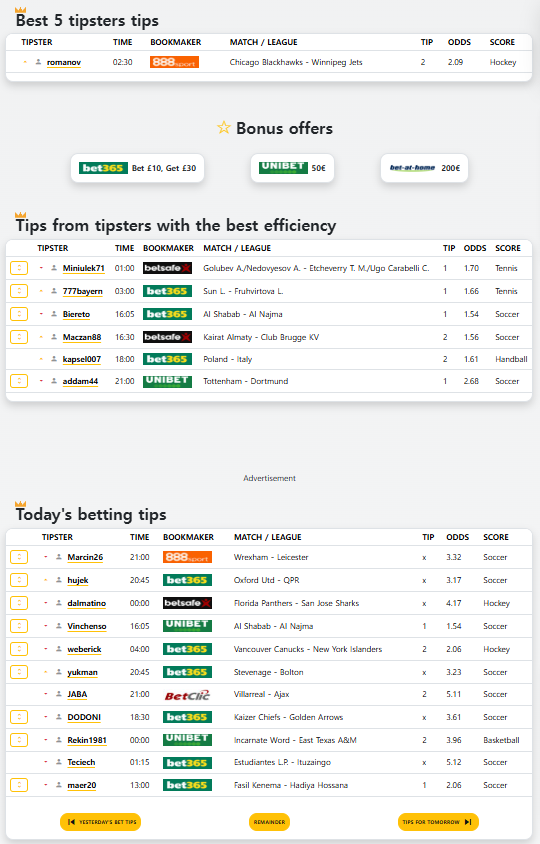
Task: Expand the DODONI tip row
Action: click(x=19, y=717)
